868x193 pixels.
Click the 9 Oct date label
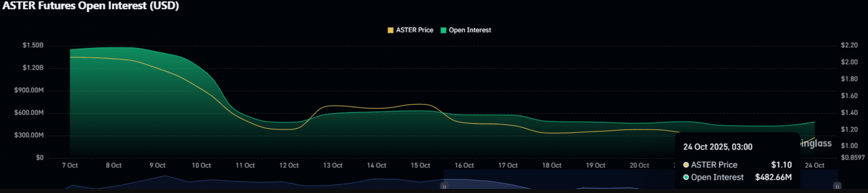pyautogui.click(x=157, y=165)
